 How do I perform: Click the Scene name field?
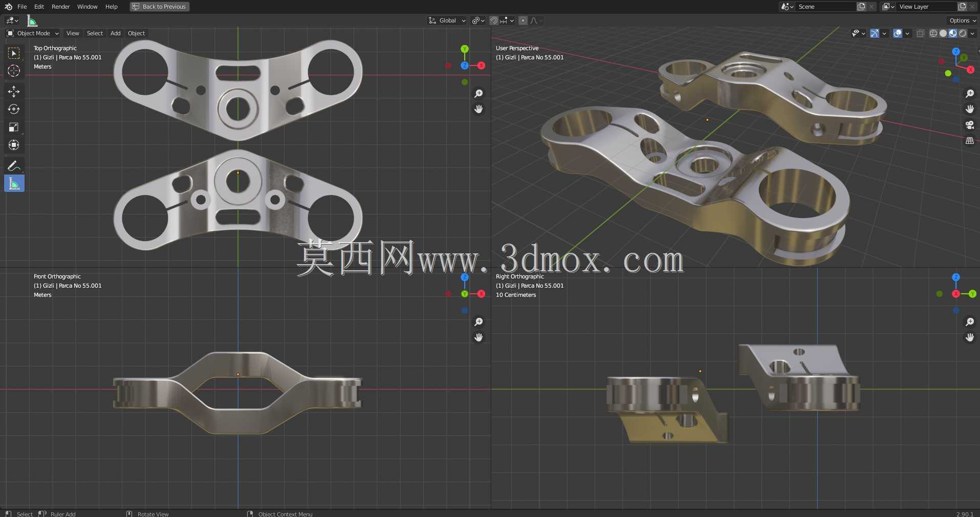pos(826,7)
